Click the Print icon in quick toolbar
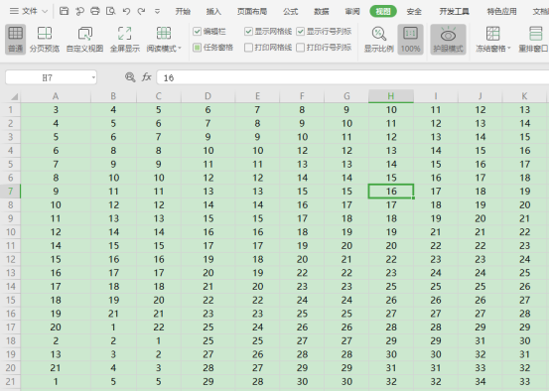550x392 pixels. (95, 11)
